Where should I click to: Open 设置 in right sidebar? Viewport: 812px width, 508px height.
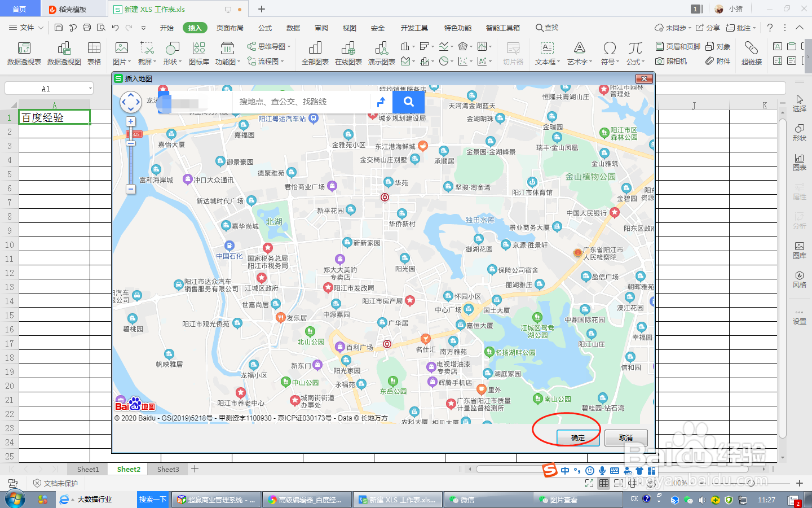(x=799, y=316)
